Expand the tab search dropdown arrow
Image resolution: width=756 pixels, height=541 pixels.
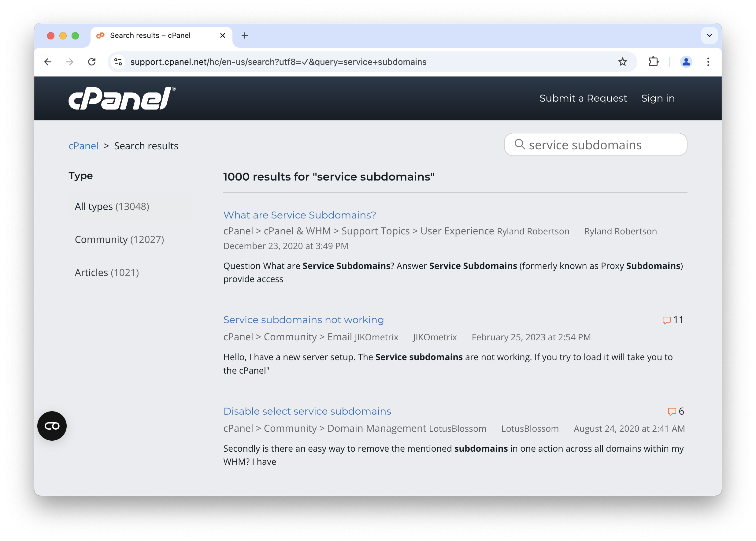(x=709, y=35)
